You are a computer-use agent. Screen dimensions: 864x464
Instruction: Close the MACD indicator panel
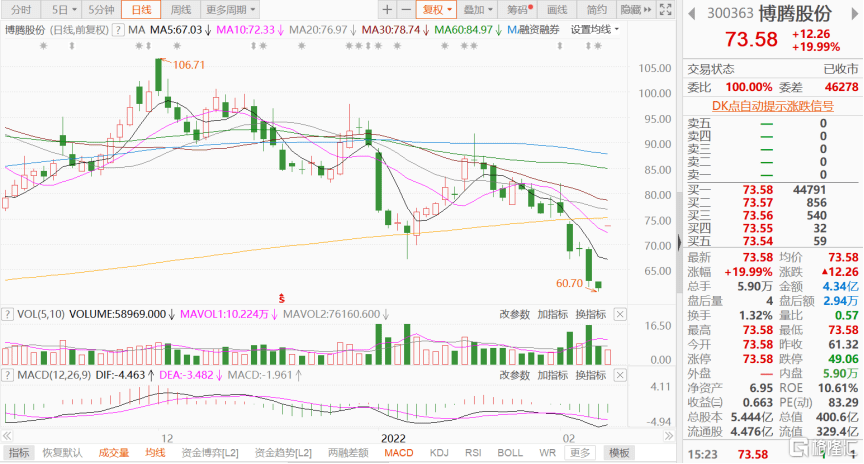pyautogui.click(x=620, y=375)
